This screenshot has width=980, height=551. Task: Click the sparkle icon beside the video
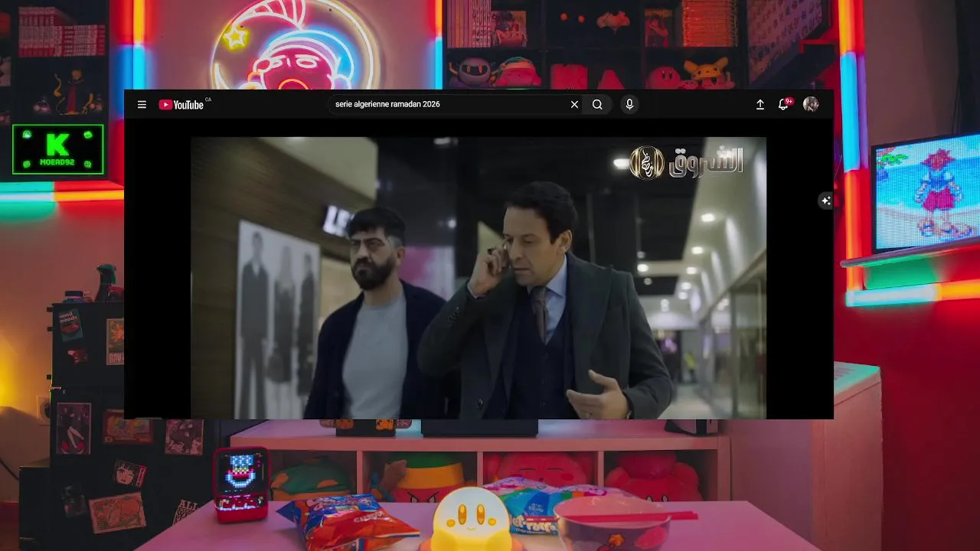tap(825, 201)
